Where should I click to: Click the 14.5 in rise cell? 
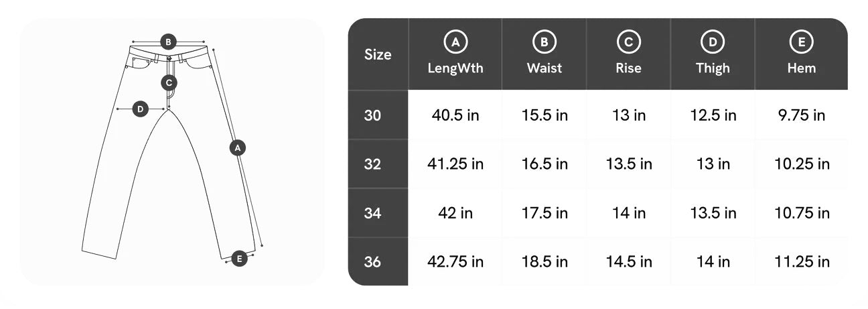point(629,261)
